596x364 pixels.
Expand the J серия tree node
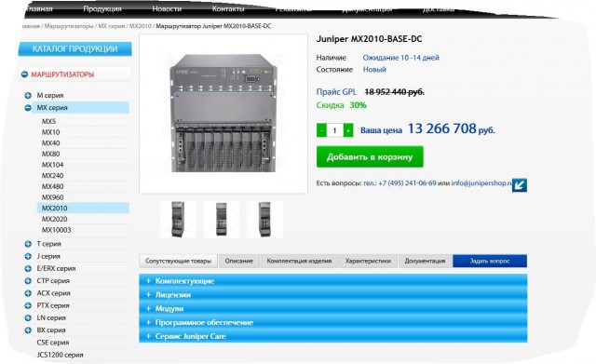[x=28, y=256]
